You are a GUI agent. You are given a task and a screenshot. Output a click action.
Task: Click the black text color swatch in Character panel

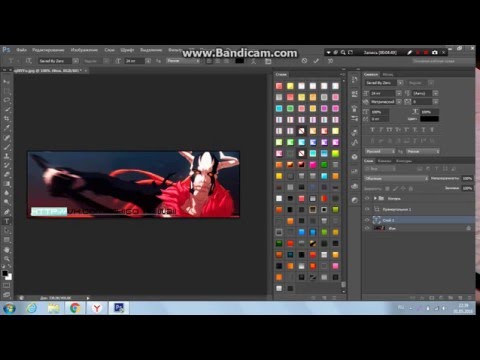tap(429, 119)
